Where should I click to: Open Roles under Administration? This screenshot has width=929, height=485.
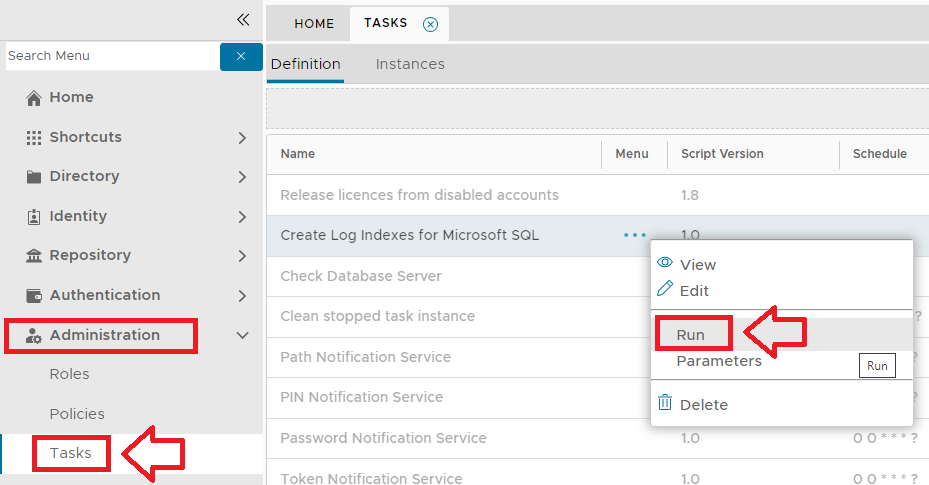pos(69,374)
